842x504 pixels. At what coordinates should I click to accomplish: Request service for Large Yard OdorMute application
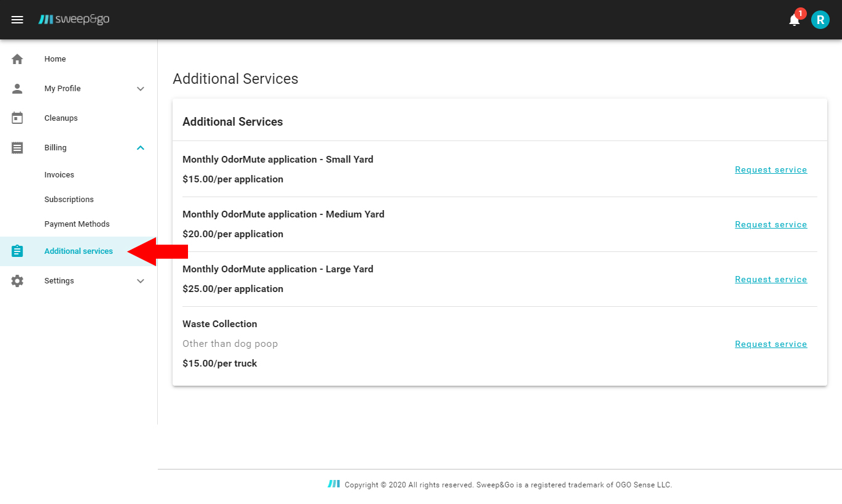coord(770,279)
